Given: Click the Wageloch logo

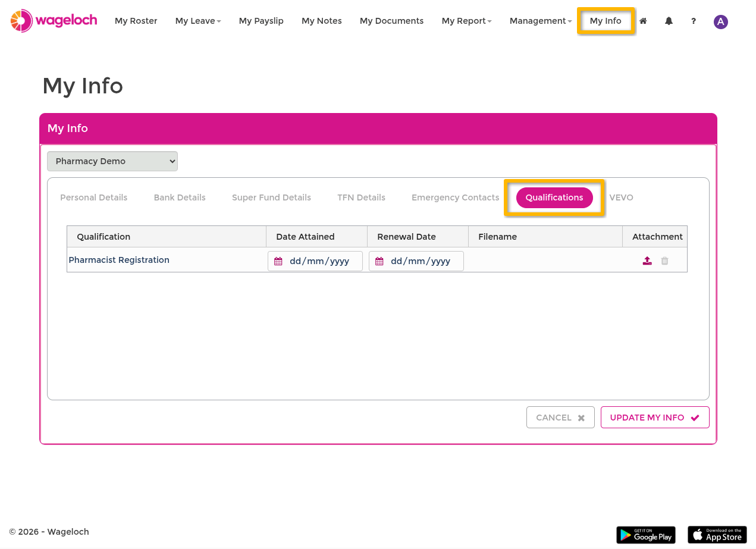Looking at the screenshot, I should [53, 21].
